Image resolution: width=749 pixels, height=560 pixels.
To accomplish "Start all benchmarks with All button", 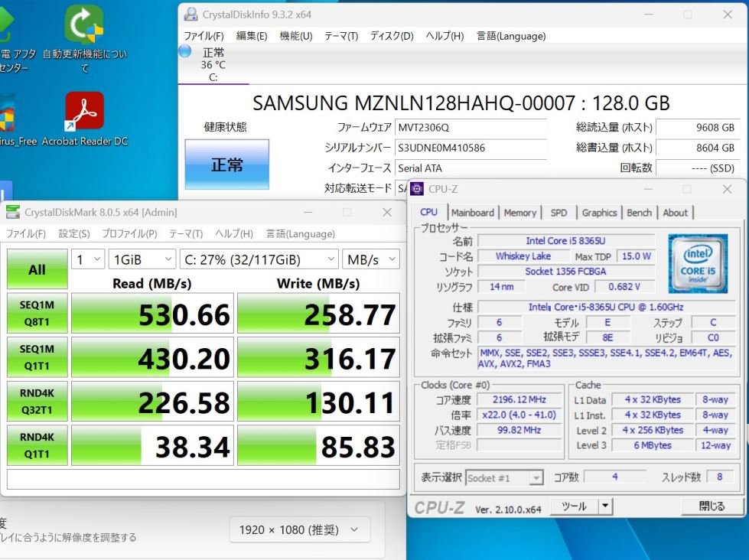I will coord(37,269).
